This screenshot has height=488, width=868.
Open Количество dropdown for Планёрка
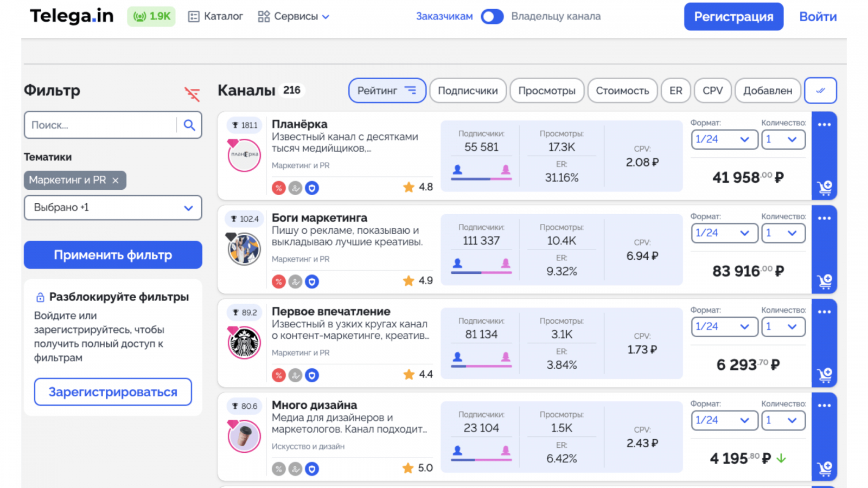coord(783,139)
